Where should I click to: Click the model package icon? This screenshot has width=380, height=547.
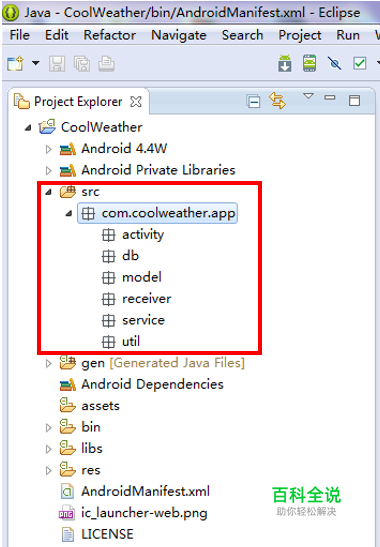point(108,278)
